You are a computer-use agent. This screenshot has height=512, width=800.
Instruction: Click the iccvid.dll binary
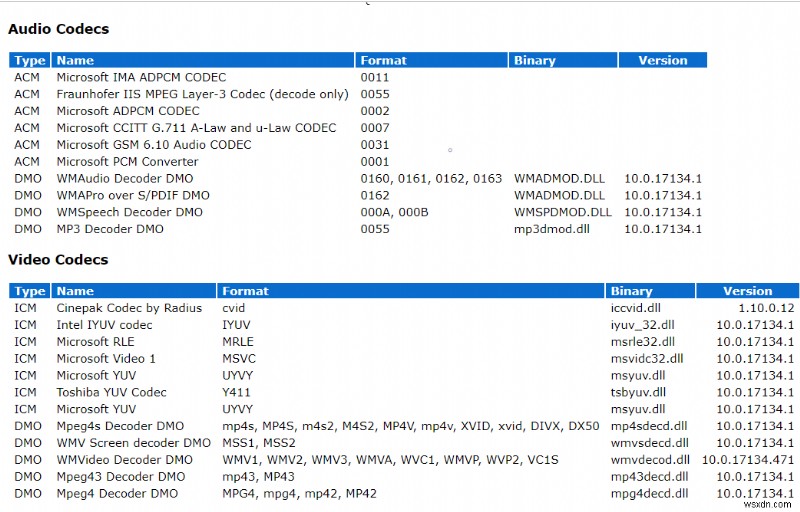click(x=636, y=308)
